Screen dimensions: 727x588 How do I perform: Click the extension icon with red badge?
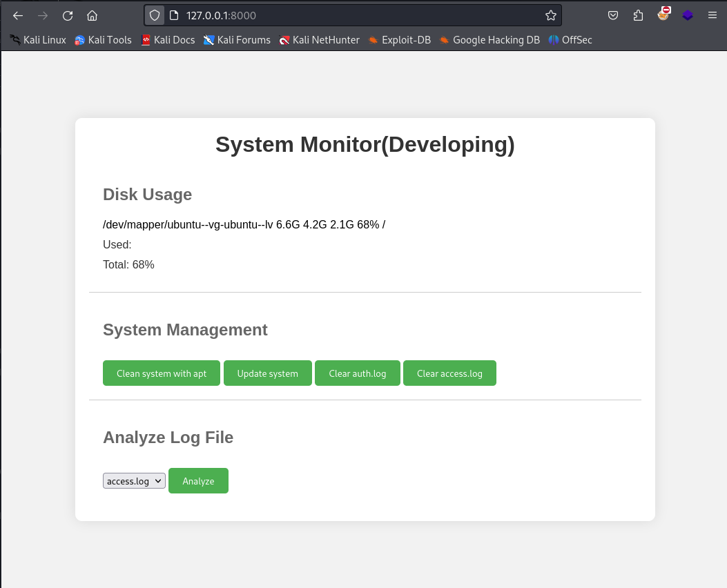[663, 14]
